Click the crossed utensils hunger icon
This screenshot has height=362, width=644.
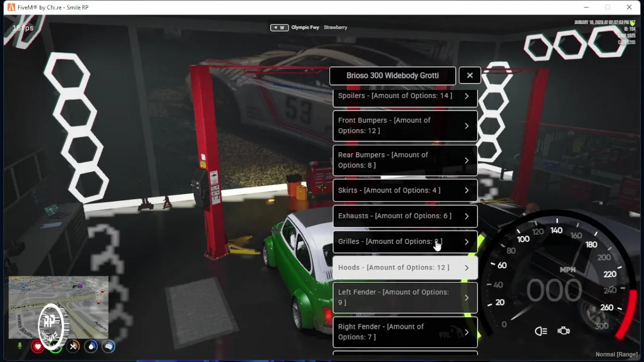point(73,346)
